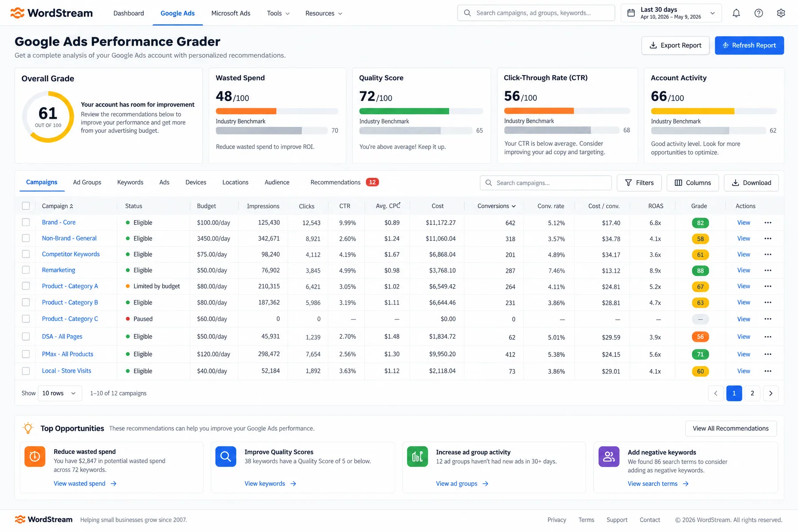Viewport: 798px width, 532px height.
Task: Click the Improve Quality Scores blue icon
Action: tap(226, 457)
